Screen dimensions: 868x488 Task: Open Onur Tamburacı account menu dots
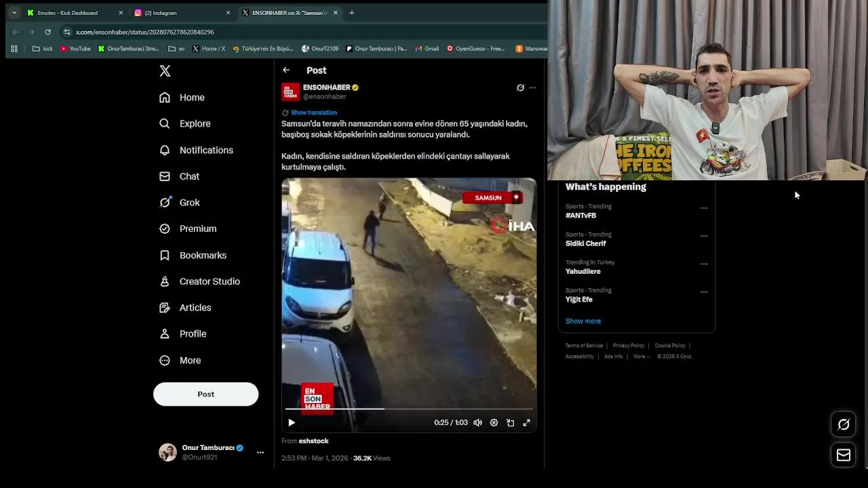tap(260, 453)
